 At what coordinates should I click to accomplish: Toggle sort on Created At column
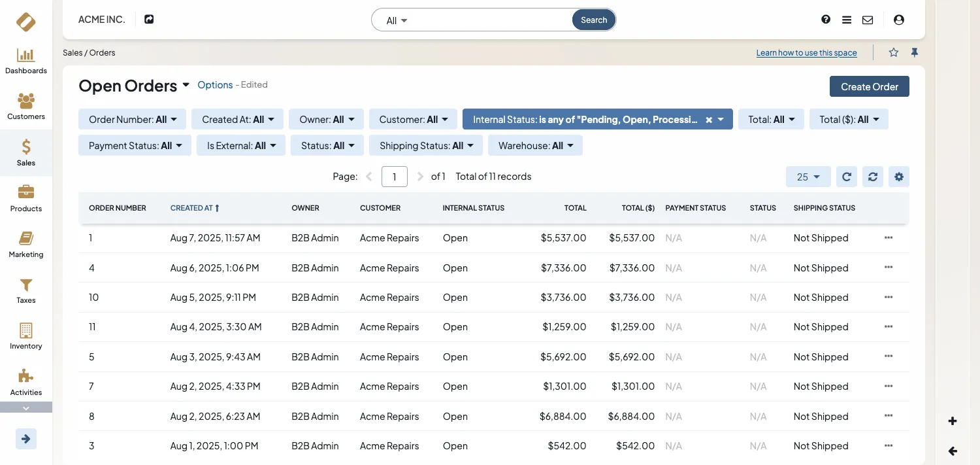point(195,208)
